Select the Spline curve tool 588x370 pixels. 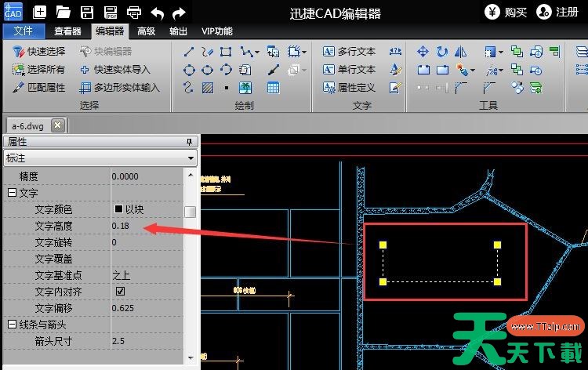click(189, 88)
